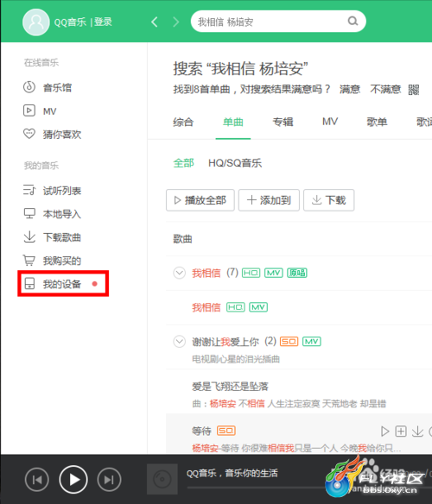Open 猜你喜欢 in the sidebar
The height and width of the screenshot is (504, 432).
pos(52,134)
